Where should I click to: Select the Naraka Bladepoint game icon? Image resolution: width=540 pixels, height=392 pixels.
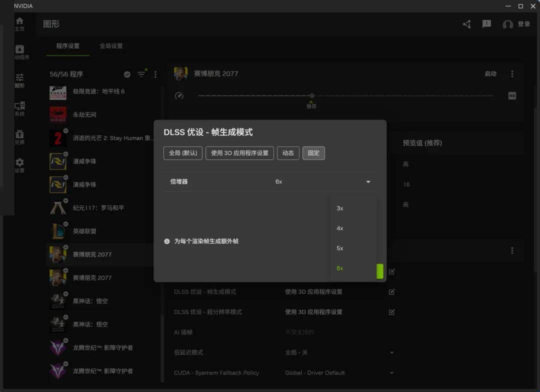click(58, 114)
